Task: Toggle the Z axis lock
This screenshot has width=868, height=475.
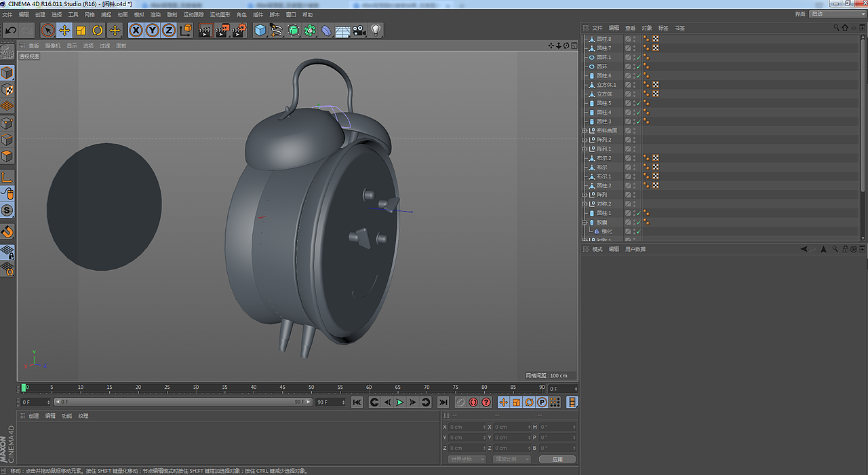Action: tap(169, 30)
